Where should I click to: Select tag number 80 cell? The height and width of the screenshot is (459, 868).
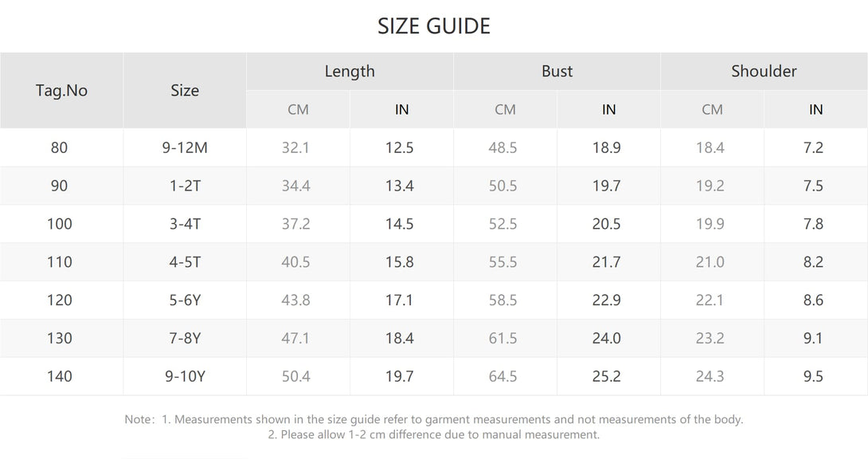(59, 148)
